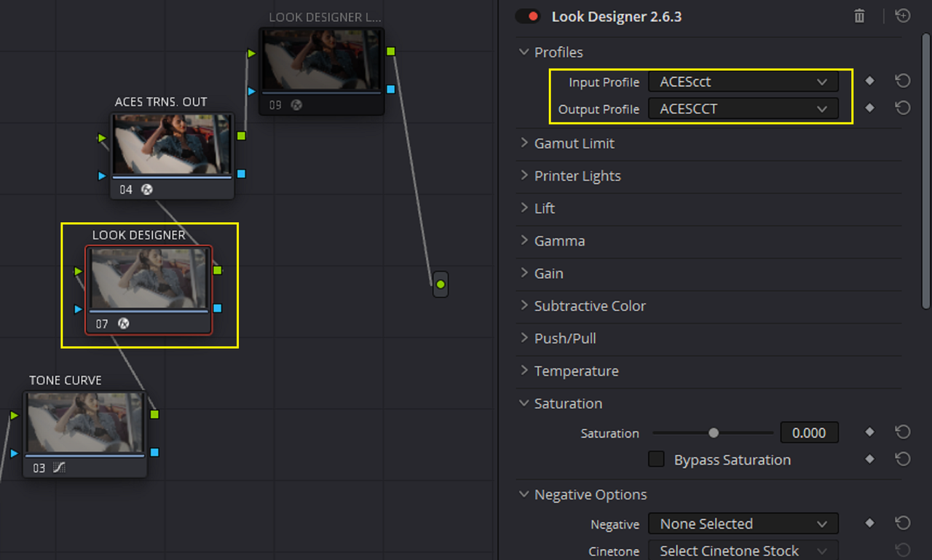This screenshot has width=932, height=560.
Task: Expand the Subtractive Color section
Action: pyautogui.click(x=524, y=305)
